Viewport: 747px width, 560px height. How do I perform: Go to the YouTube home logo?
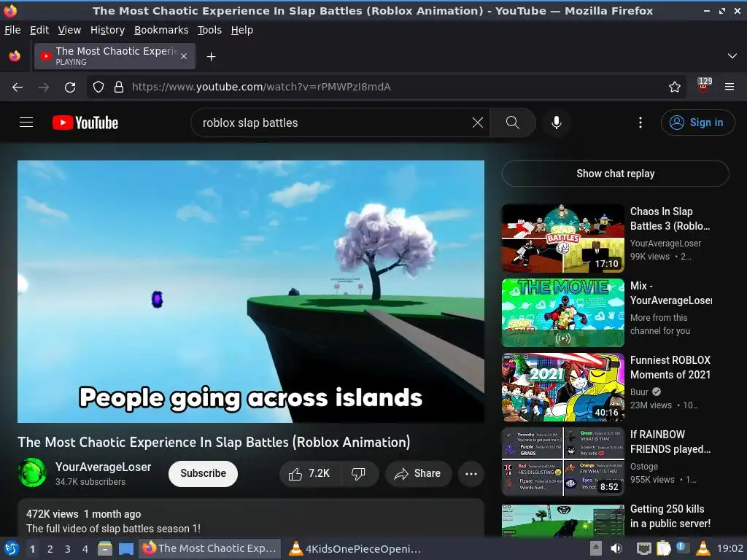[x=85, y=122]
